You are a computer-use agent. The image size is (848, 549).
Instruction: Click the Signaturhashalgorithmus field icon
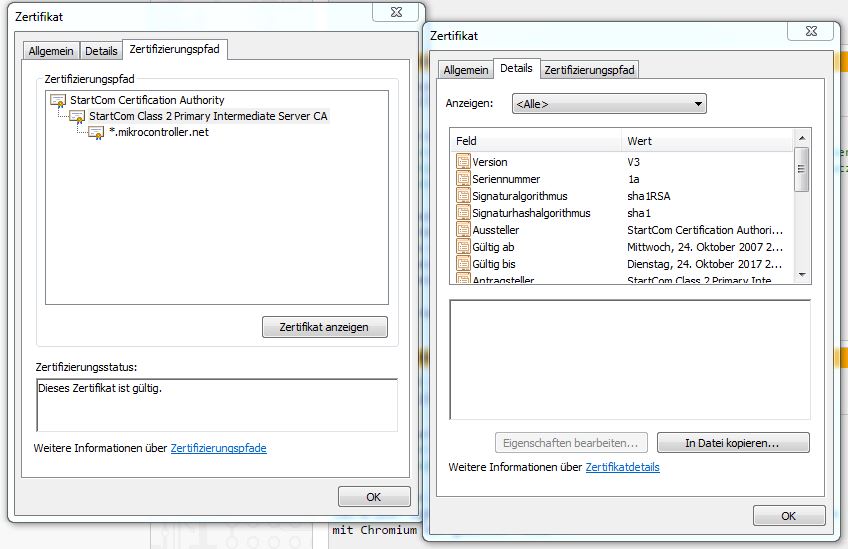point(463,213)
